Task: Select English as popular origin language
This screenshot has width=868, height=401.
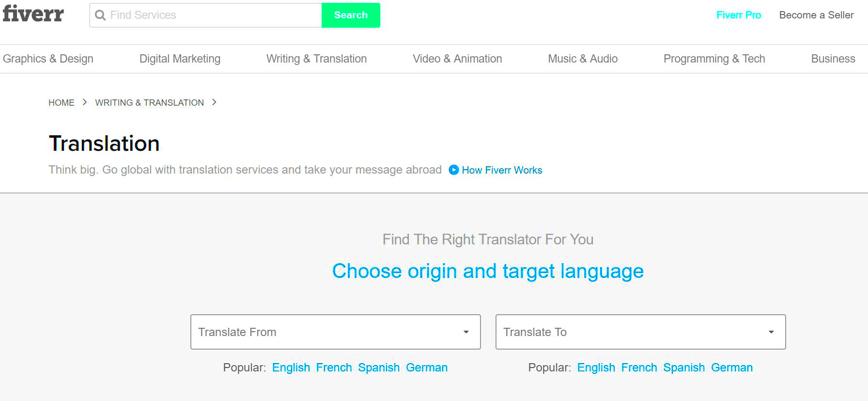Action: tap(291, 368)
